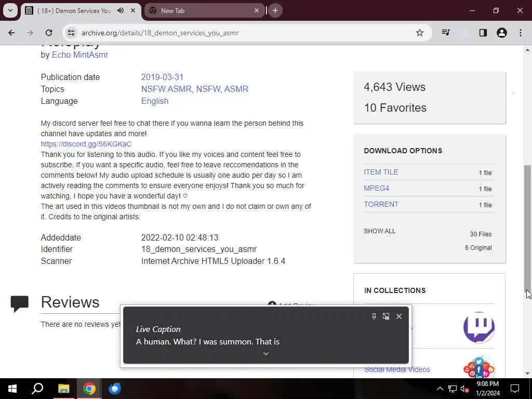Open the Twitch collection thumbnail
Image resolution: width=532 pixels, height=399 pixels.
point(478,327)
